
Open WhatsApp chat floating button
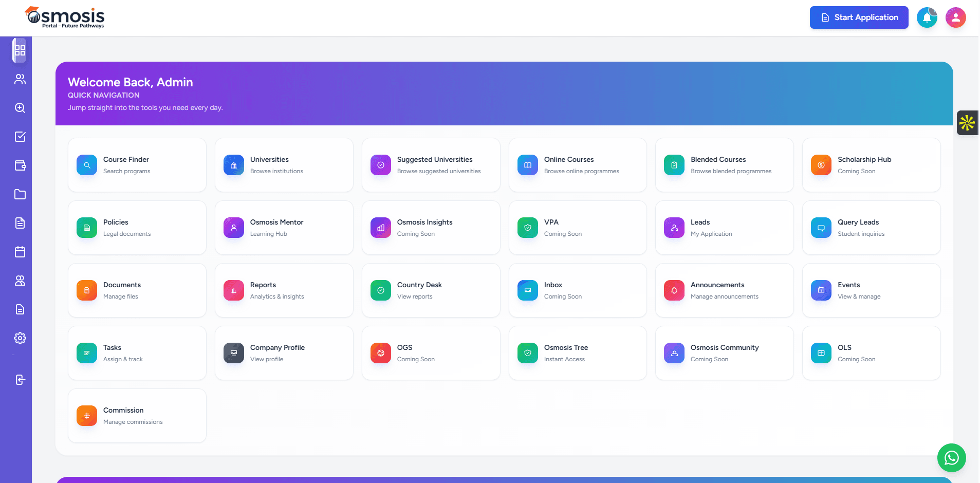tap(951, 457)
